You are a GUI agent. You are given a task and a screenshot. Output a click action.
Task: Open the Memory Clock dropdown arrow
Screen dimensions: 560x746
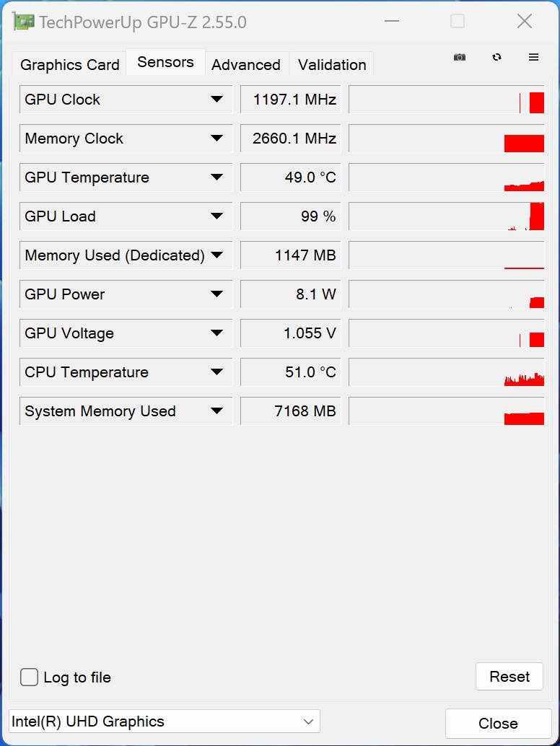point(216,139)
